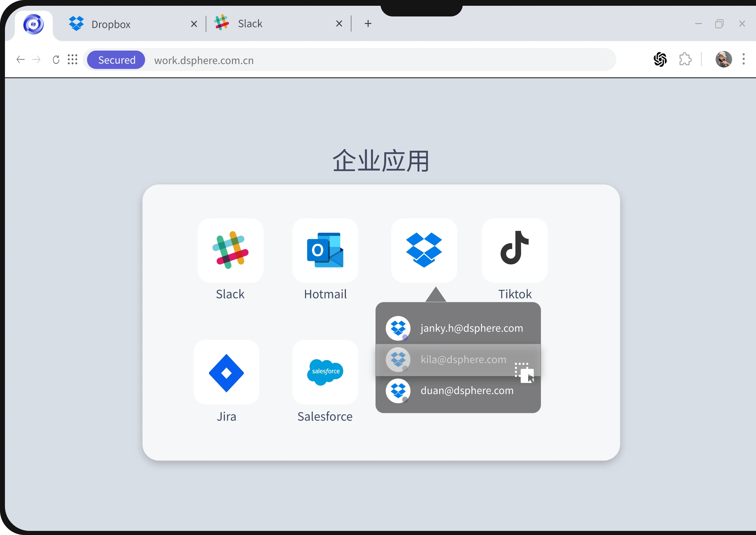Open the apps grid icon
Image resolution: width=756 pixels, height=535 pixels.
72,60
